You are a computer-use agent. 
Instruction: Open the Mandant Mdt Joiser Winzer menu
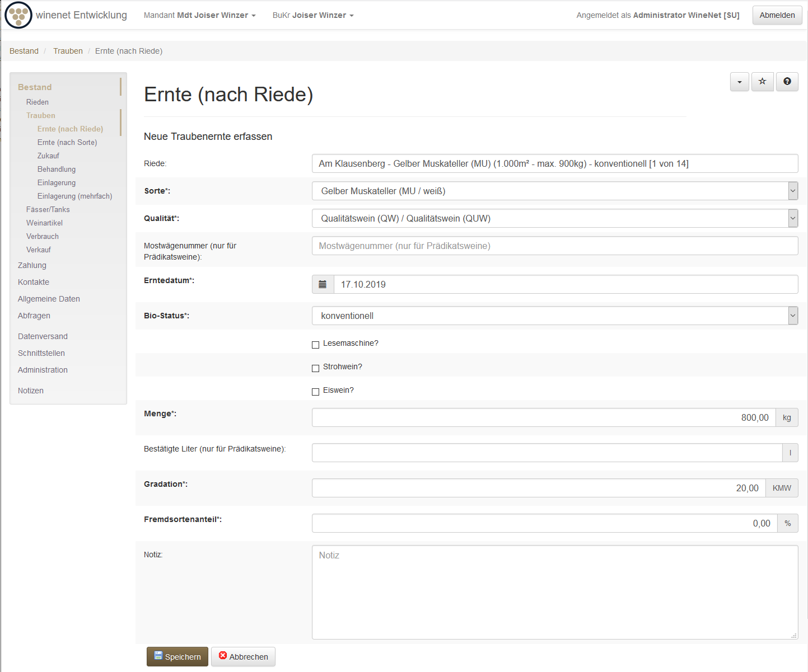(x=199, y=15)
